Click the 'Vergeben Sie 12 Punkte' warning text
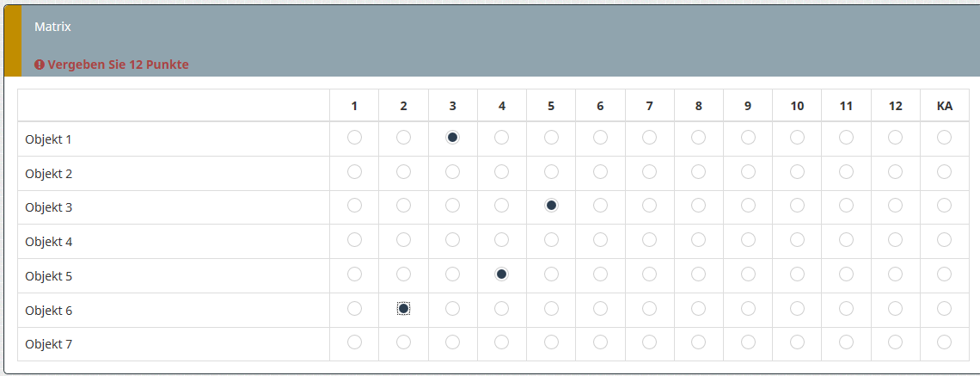The image size is (980, 376). point(118,65)
